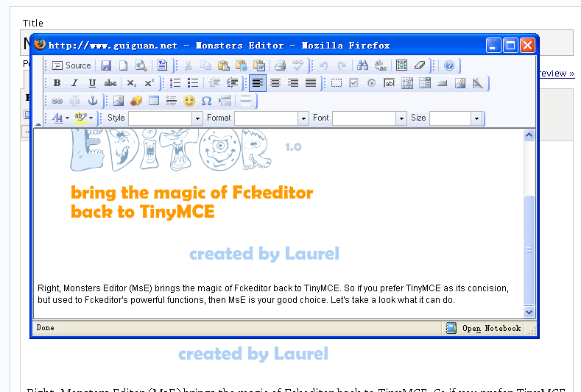
Task: Insert an Anchor icon
Action: pyautogui.click(x=92, y=101)
